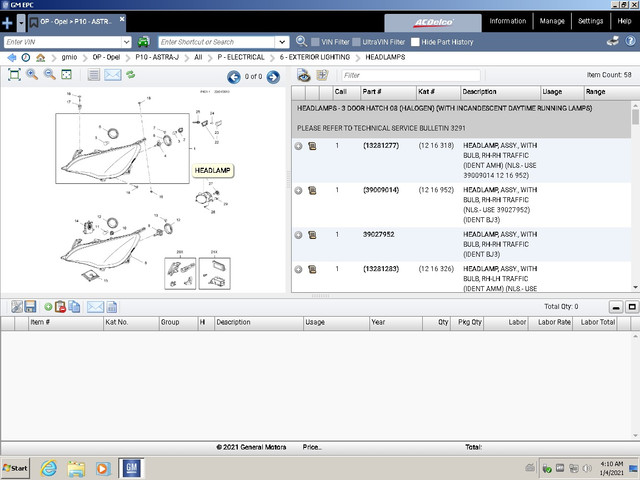The height and width of the screenshot is (480, 640).
Task: Sort by Description column header in parts list
Action: (500, 92)
